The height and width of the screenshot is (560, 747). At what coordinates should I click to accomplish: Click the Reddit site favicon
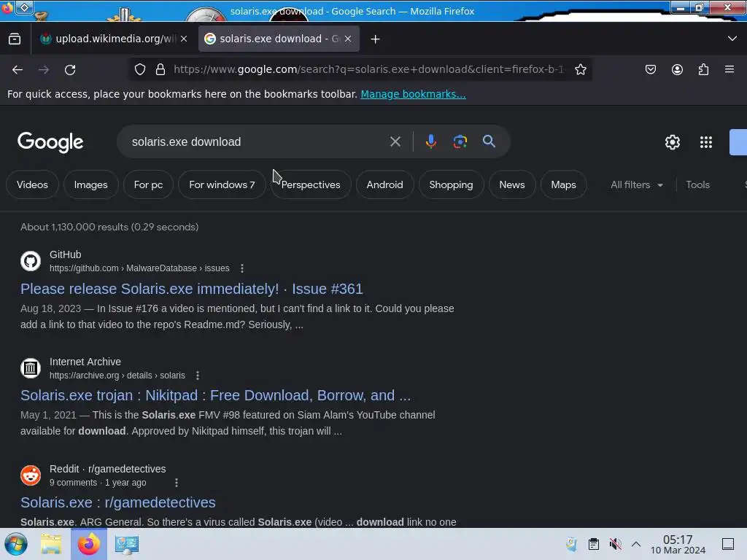[x=31, y=475]
